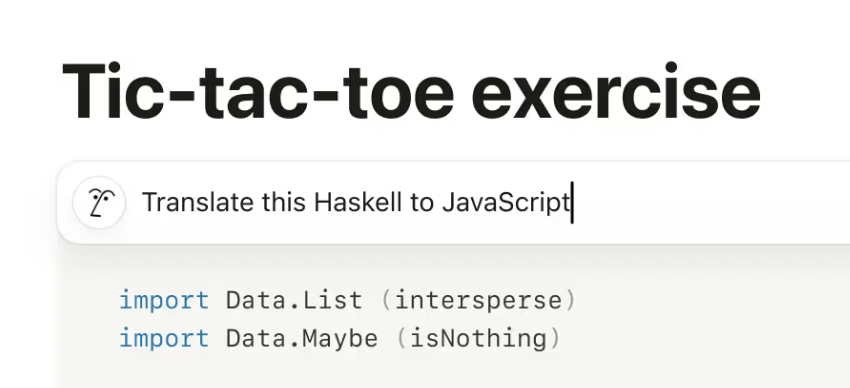The image size is (850, 388).
Task: Click the second 'import' keyword in code
Action: pyautogui.click(x=164, y=339)
